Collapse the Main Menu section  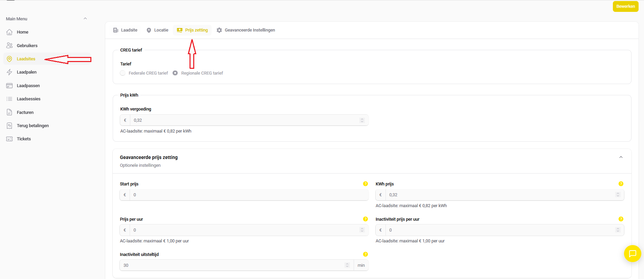tap(85, 19)
